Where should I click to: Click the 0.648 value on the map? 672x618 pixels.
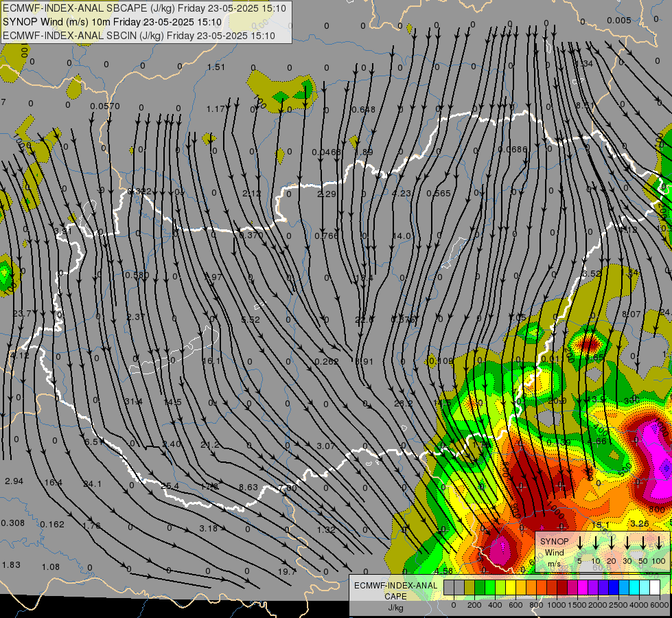tap(363, 110)
